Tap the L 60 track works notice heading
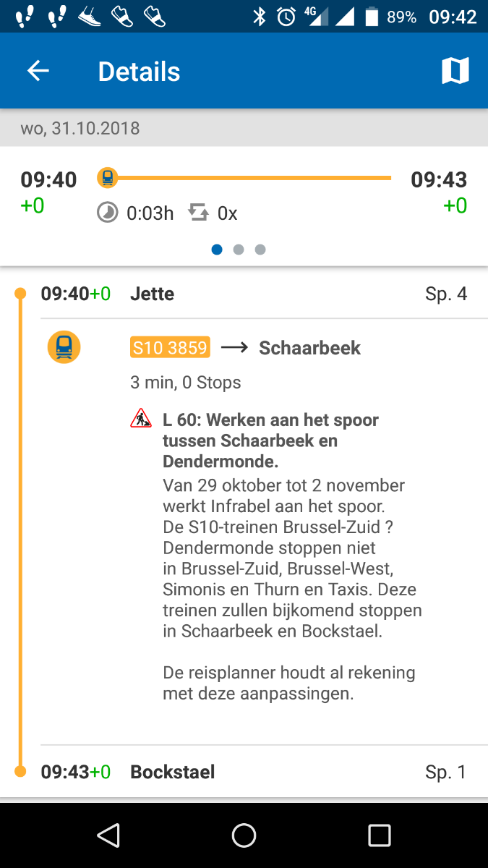488x868 pixels. click(271, 440)
